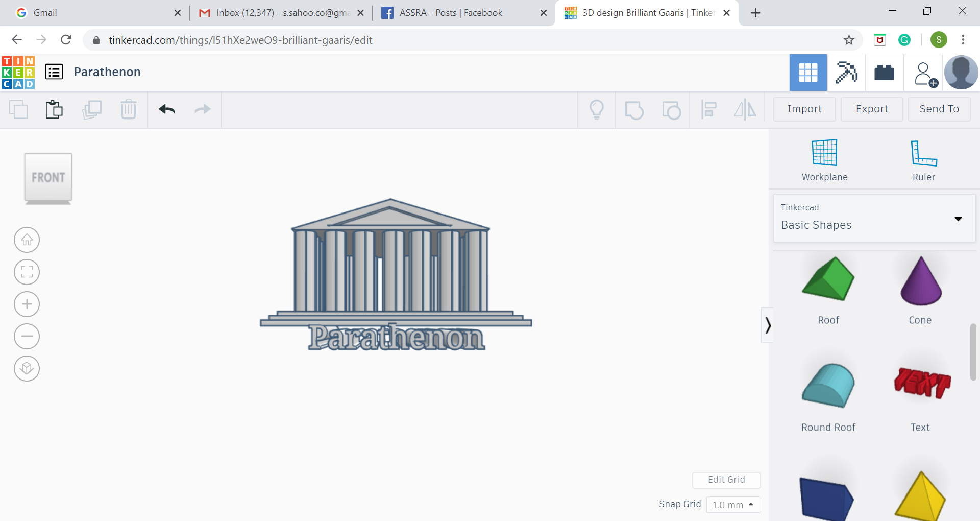Collapse the shapes panel with the chevron

[x=768, y=325]
